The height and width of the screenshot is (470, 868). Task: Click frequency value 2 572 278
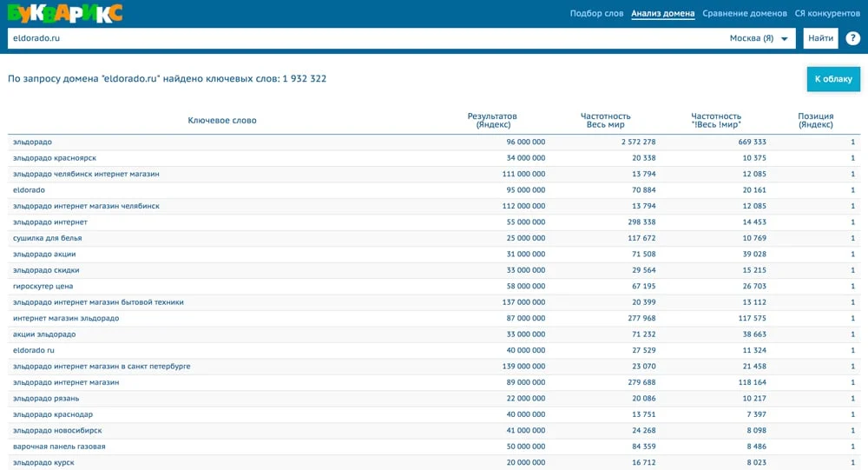point(638,142)
